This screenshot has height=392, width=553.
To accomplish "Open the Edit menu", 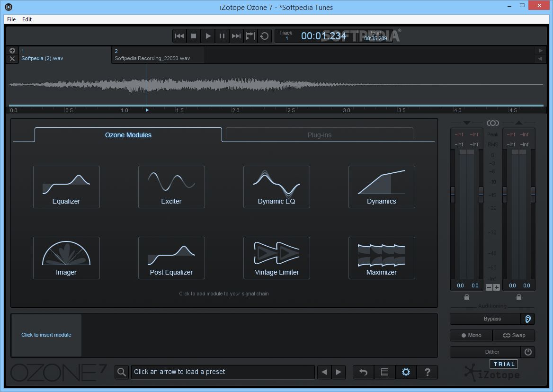I will pyautogui.click(x=27, y=19).
